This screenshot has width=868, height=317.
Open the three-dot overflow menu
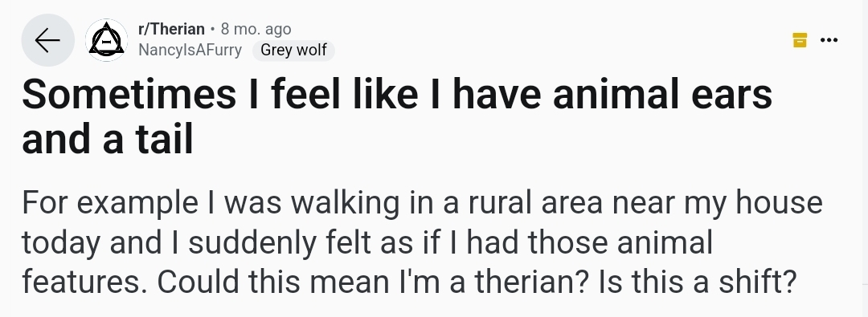(829, 40)
